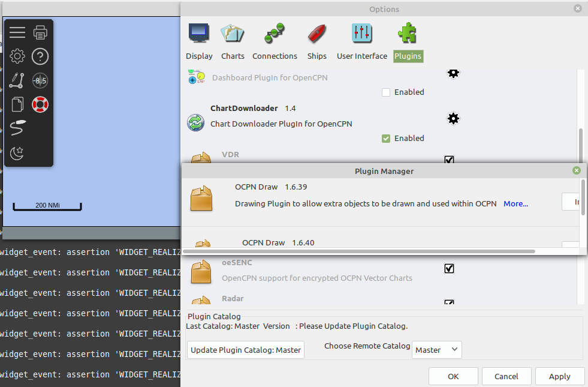Click the Update Plugin Catalog: Master button
The image size is (588, 387).
click(x=245, y=349)
